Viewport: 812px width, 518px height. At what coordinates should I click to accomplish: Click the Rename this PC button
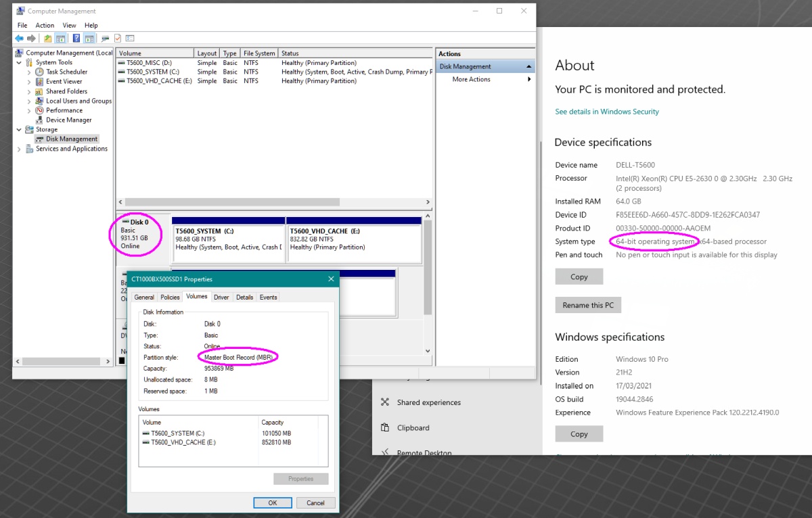pos(588,305)
